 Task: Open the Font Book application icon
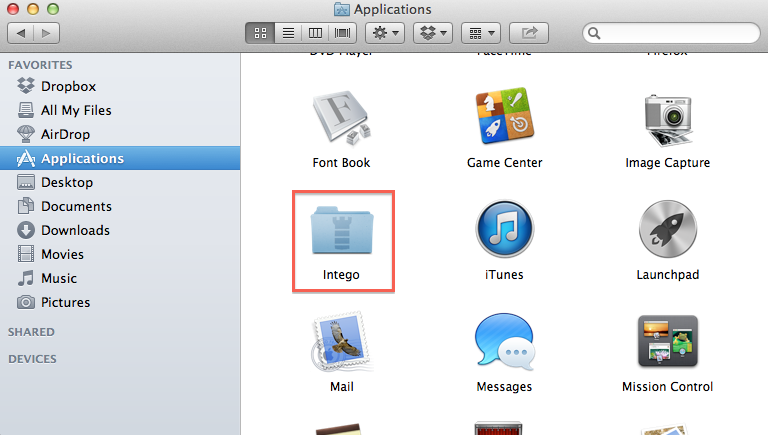tap(341, 118)
